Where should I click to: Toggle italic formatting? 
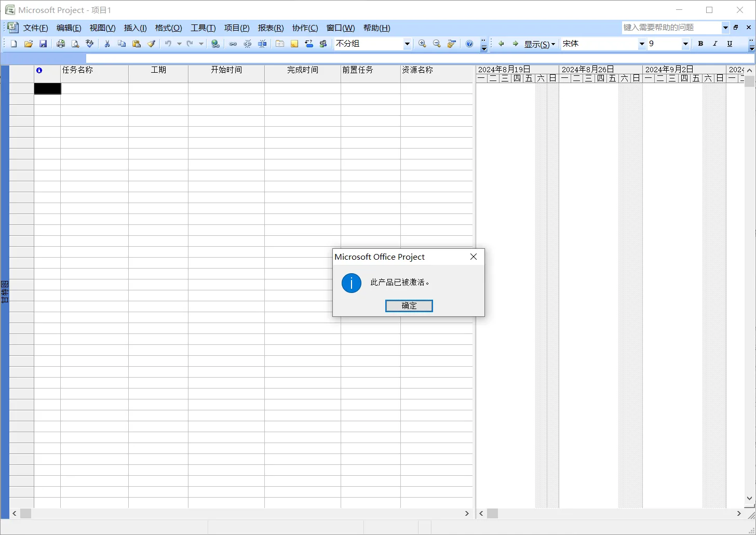(x=715, y=44)
